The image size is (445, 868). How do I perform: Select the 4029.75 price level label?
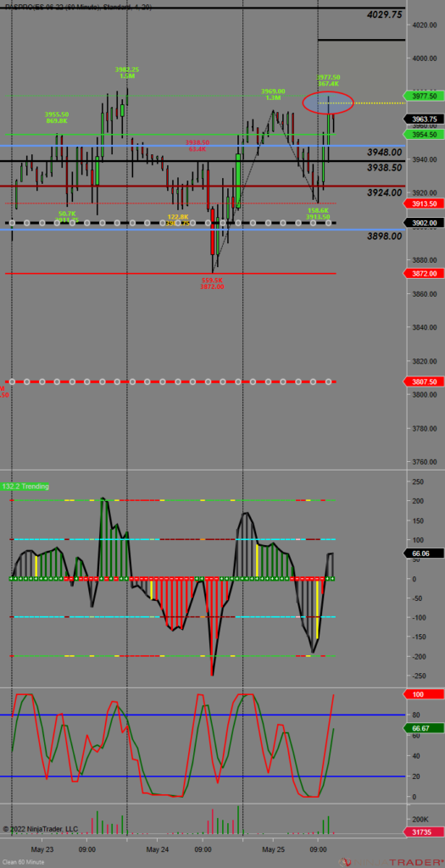(385, 15)
